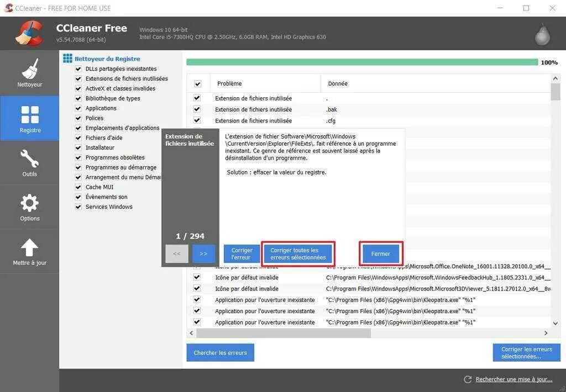Toggle Emplacements d'applications checkbox
The image size is (566, 392).
click(x=78, y=128)
